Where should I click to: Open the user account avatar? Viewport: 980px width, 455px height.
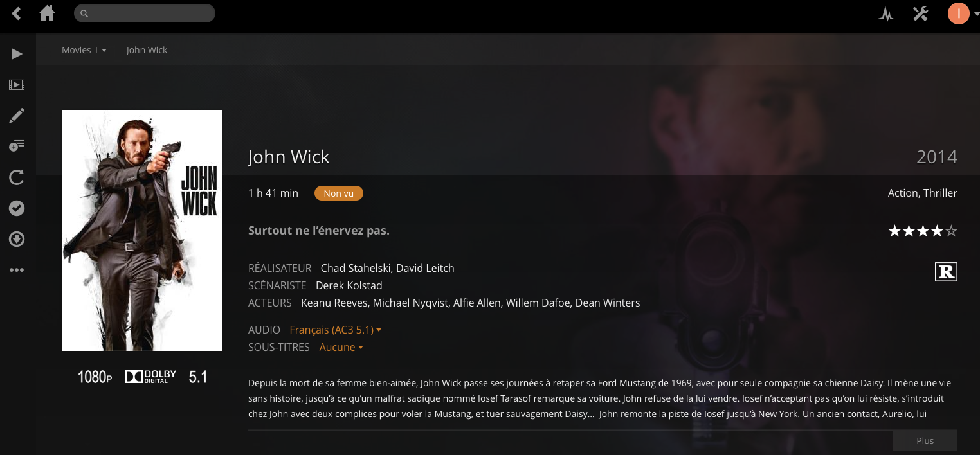tap(959, 13)
